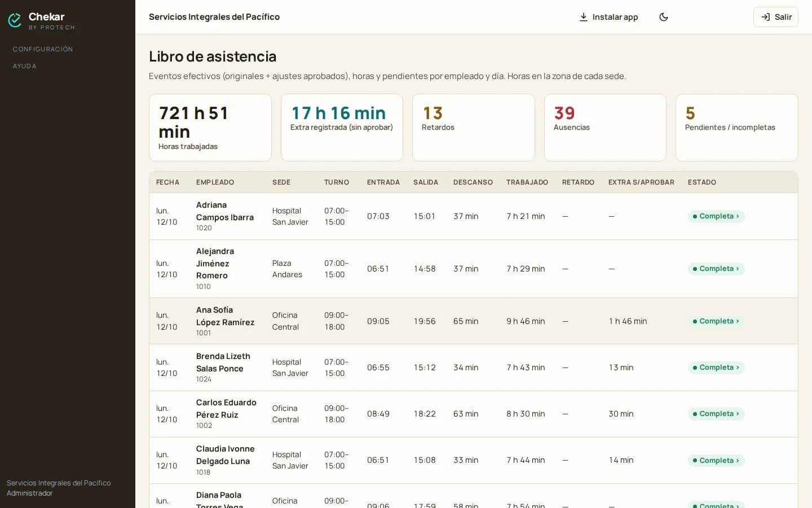The height and width of the screenshot is (508, 812).
Task: Click employee name Claudia Ivonne Delgado Luna
Action: coord(225,455)
